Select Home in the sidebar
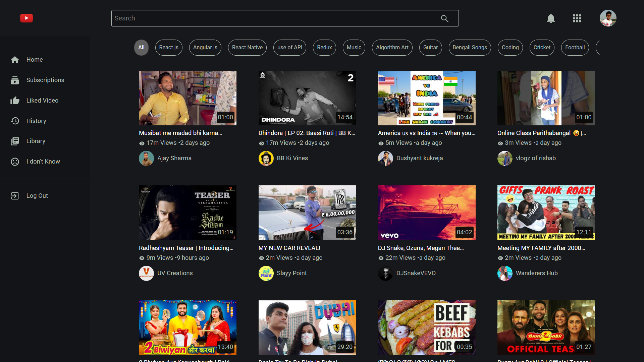This screenshot has height=362, width=644. [x=35, y=60]
